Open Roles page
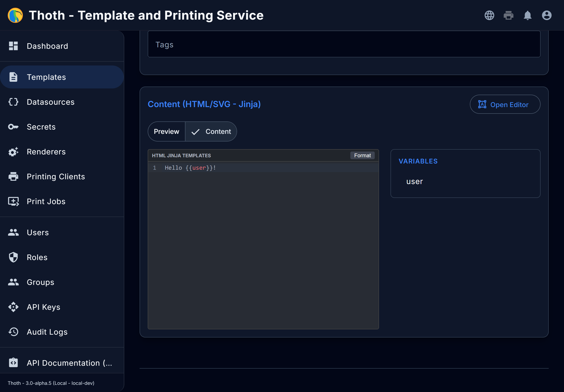The height and width of the screenshot is (392, 564). 62,257
